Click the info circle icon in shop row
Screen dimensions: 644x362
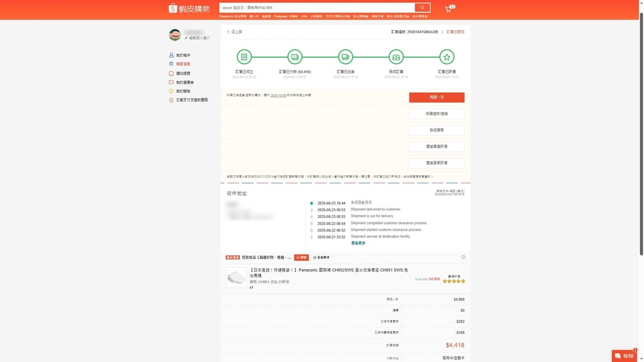click(464, 257)
